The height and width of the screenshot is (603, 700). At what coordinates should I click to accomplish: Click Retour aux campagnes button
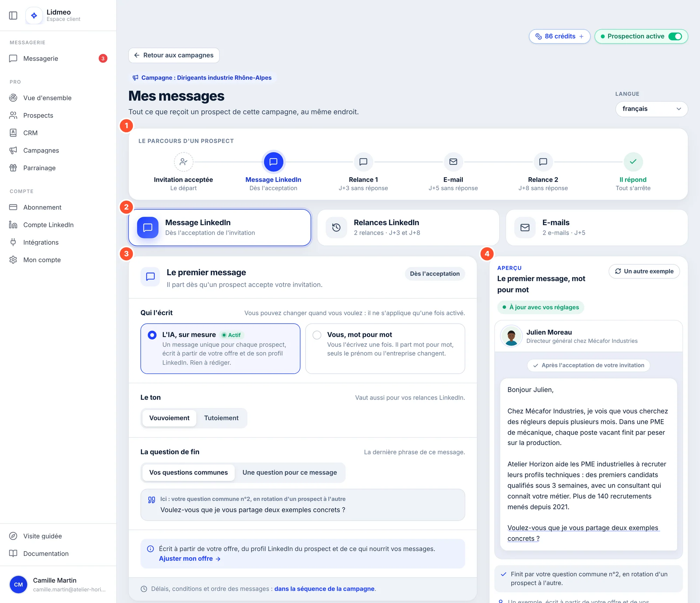pos(174,55)
